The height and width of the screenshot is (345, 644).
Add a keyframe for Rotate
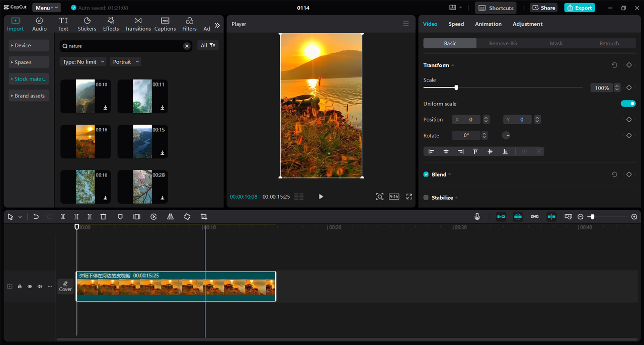pyautogui.click(x=629, y=136)
